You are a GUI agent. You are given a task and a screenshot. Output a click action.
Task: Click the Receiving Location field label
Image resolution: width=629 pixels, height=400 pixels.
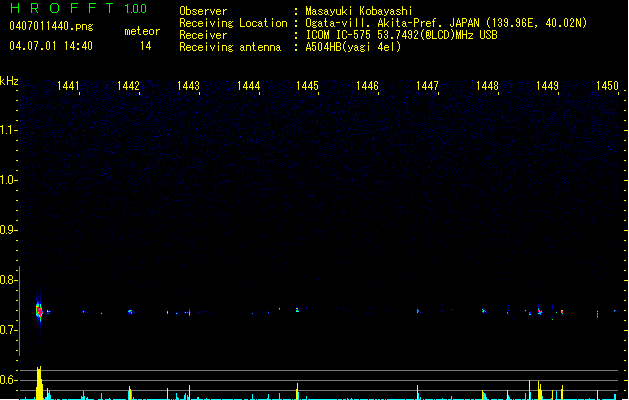233,23
